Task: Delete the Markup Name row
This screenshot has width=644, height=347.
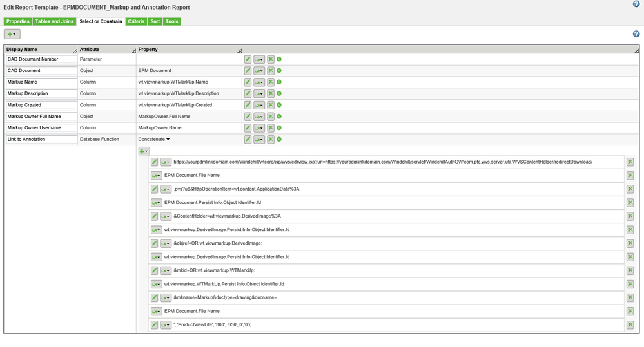Action: pos(271,82)
